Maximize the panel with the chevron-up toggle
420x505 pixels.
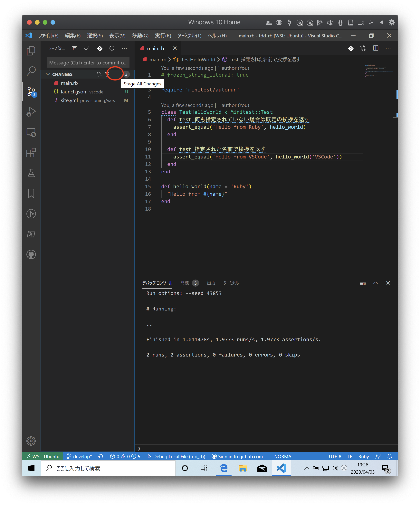pyautogui.click(x=376, y=283)
